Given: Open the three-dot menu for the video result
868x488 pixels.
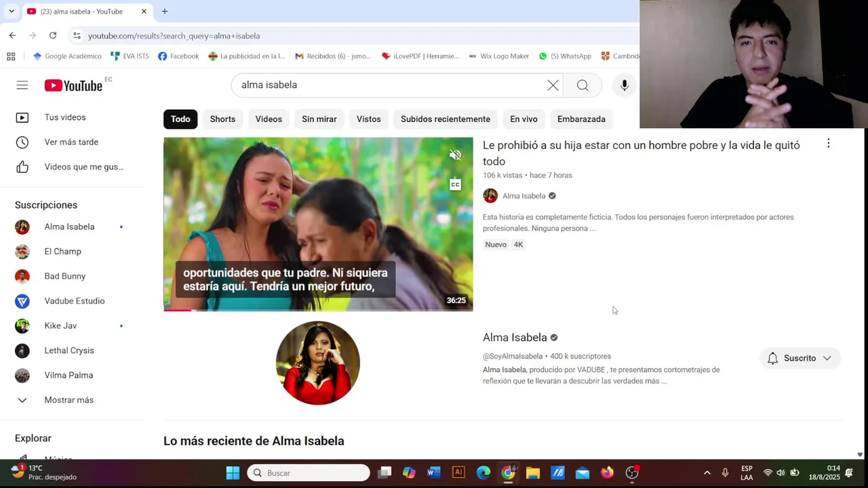Looking at the screenshot, I should click(x=828, y=144).
